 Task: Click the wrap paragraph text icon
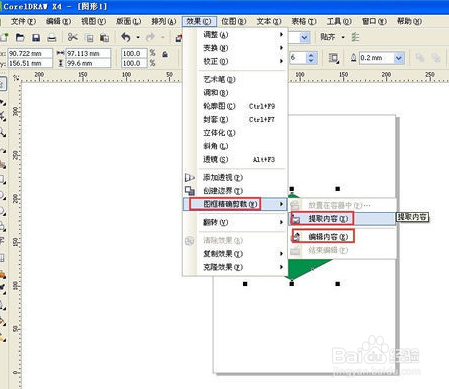tap(333, 58)
